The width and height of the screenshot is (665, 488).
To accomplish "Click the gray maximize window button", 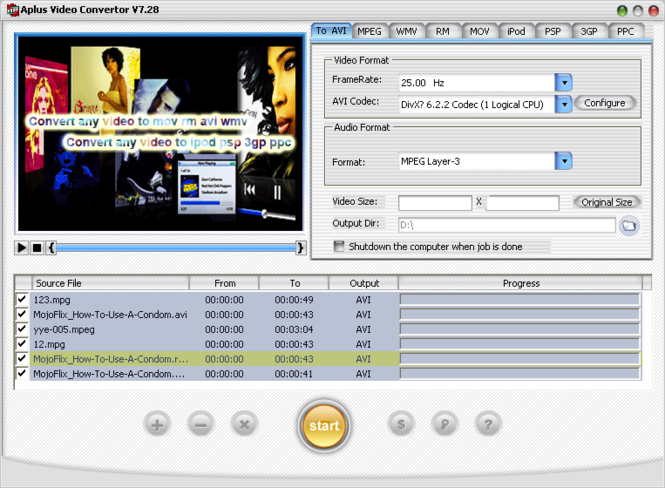I will (638, 11).
